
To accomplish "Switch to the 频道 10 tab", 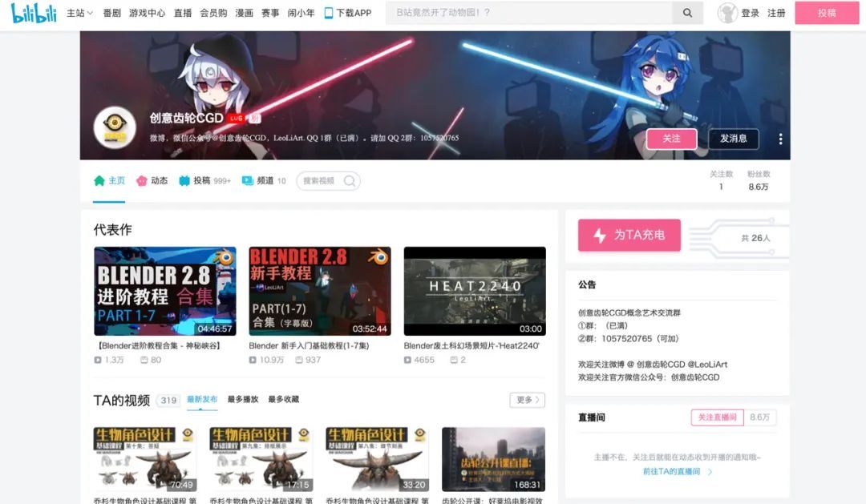I will [x=264, y=180].
